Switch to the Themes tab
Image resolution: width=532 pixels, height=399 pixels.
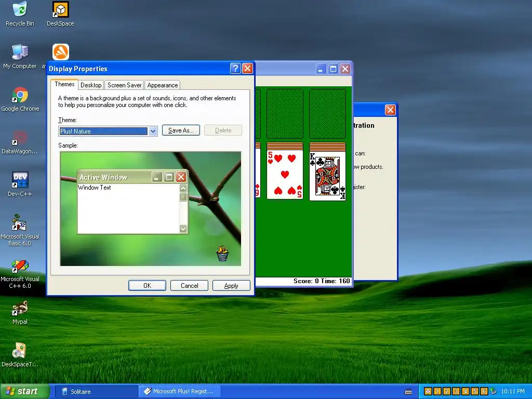click(x=64, y=84)
